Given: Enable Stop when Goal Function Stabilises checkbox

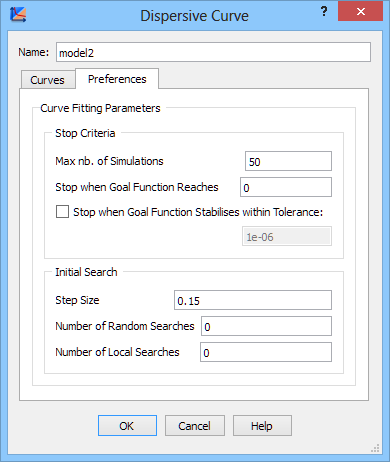Looking at the screenshot, I should click(62, 212).
